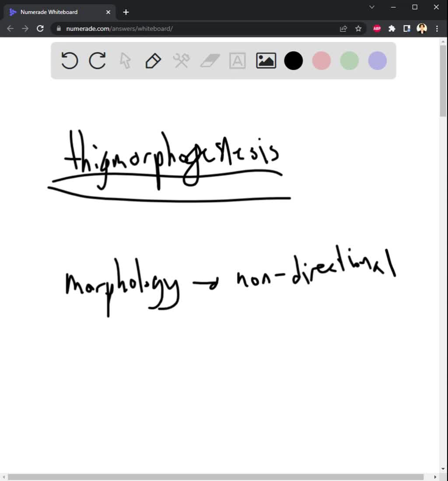Open the shapes/tools icon next to pen
This screenshot has width=448, height=481.
(181, 61)
